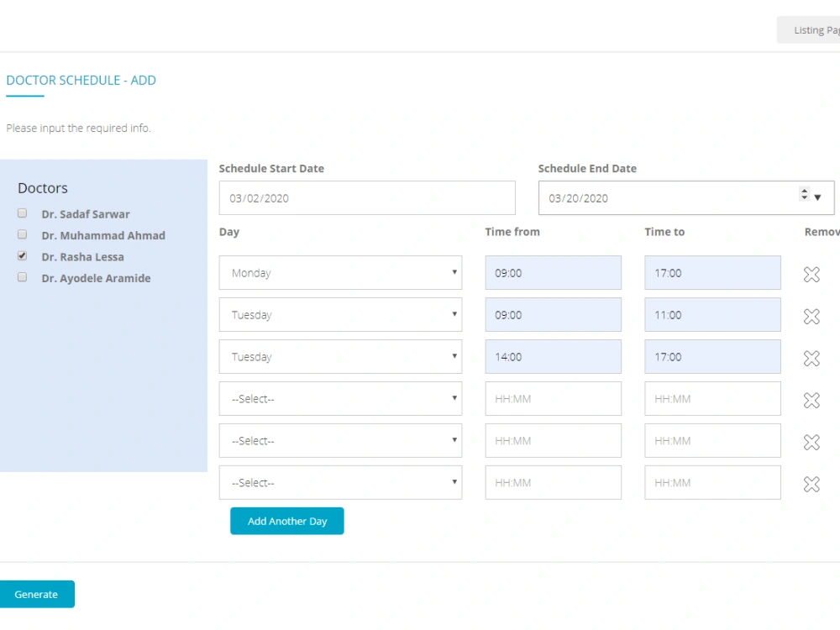Screen dimensions: 840x630
Task: Click the DOCTOR SCHEDULE - ADD heading
Action: 81,81
